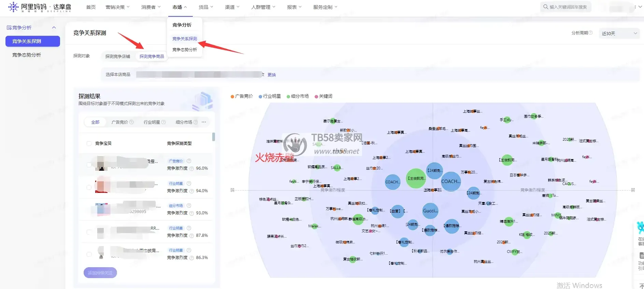The width and height of the screenshot is (644, 289).
Task: Click the 竞争激烈度 help icon in the 96.0% row
Action: coord(192,168)
